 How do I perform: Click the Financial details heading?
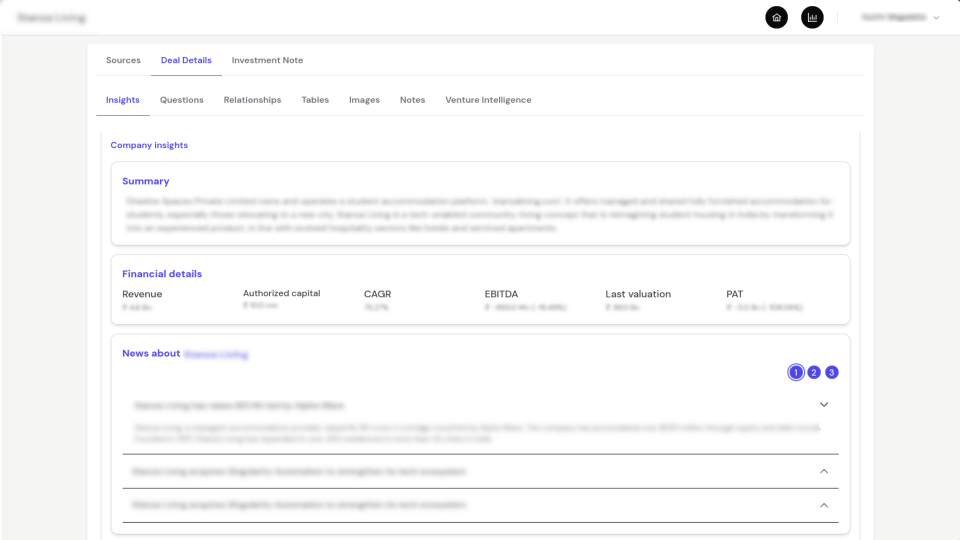(162, 274)
